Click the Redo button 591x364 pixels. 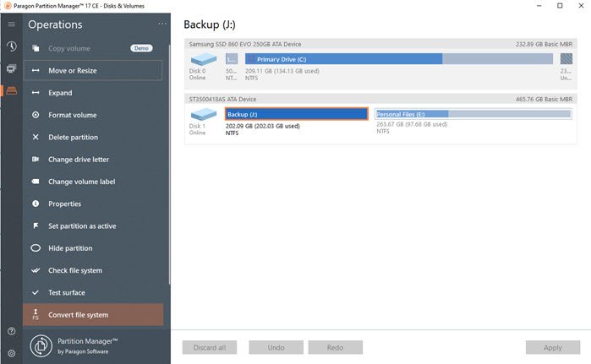click(336, 347)
